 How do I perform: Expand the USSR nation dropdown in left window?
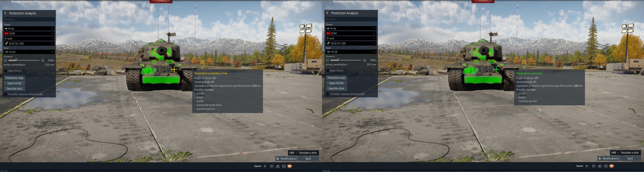coord(29,33)
